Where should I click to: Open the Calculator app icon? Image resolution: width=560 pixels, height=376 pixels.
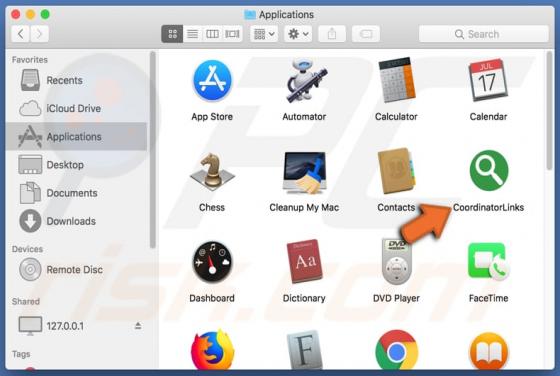(x=396, y=80)
